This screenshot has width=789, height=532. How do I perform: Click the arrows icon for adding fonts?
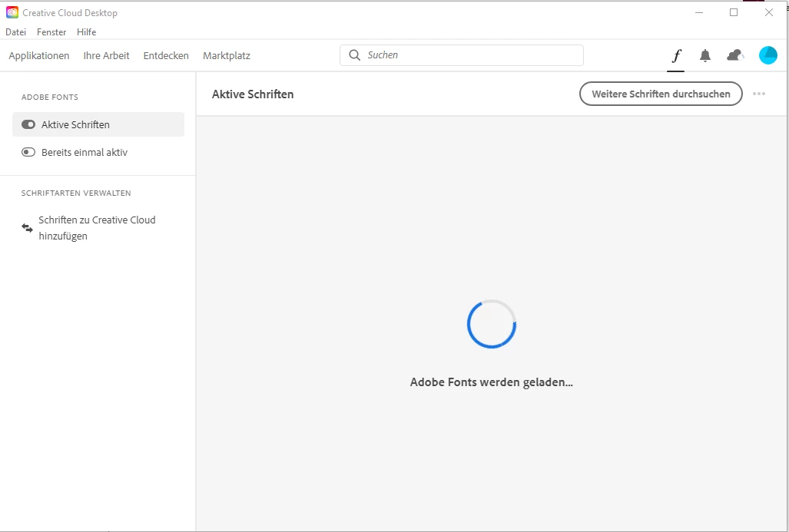tap(27, 228)
